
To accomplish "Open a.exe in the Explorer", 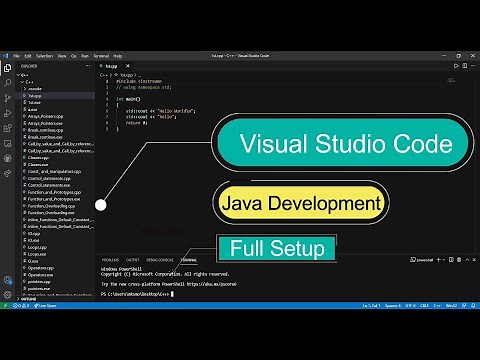I will point(33,110).
